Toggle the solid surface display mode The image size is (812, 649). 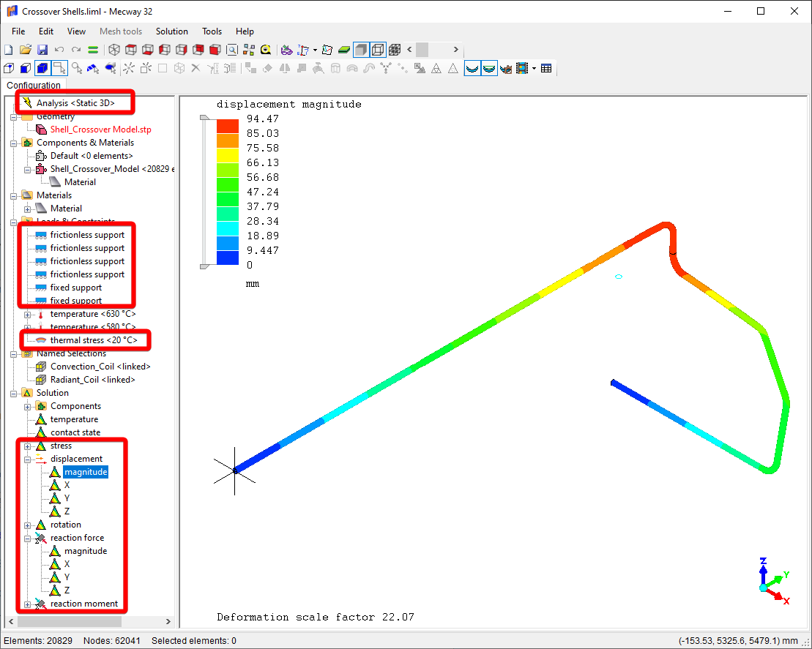pyautogui.click(x=360, y=50)
